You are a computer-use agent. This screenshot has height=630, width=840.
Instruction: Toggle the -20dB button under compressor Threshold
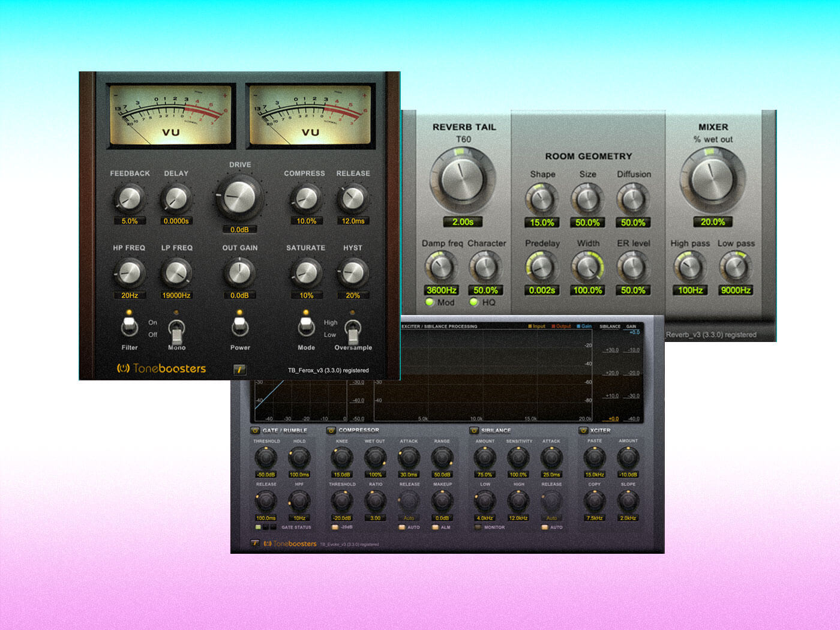tap(335, 527)
